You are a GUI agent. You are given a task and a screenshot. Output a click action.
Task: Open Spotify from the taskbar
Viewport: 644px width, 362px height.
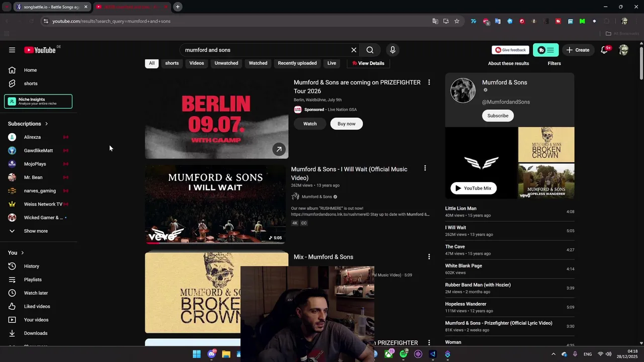tap(404, 354)
